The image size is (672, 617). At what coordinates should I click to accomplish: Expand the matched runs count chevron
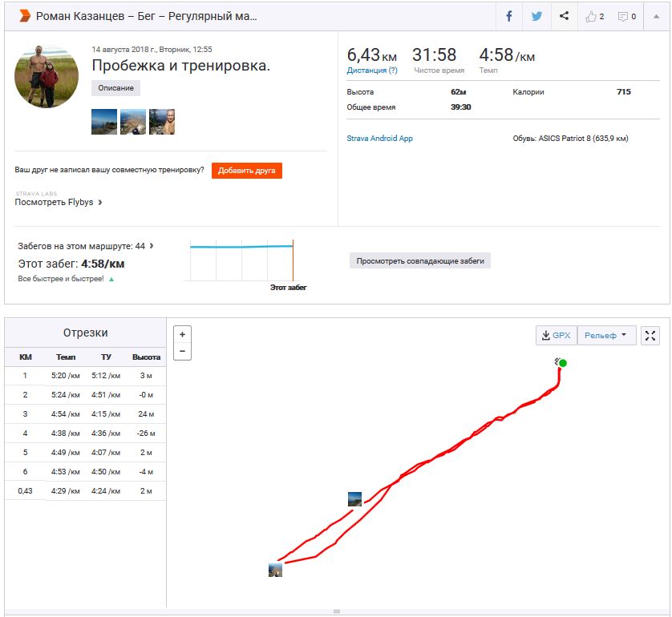coord(152,246)
